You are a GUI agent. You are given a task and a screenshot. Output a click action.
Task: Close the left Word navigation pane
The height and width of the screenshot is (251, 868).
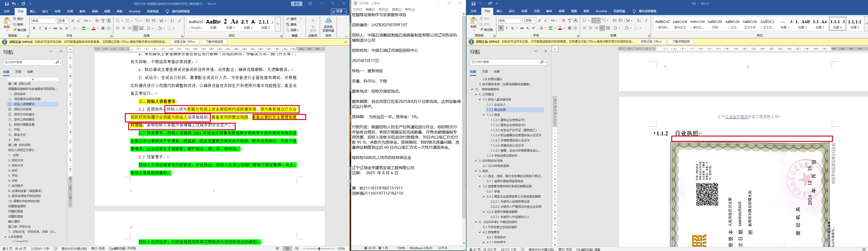(x=61, y=52)
